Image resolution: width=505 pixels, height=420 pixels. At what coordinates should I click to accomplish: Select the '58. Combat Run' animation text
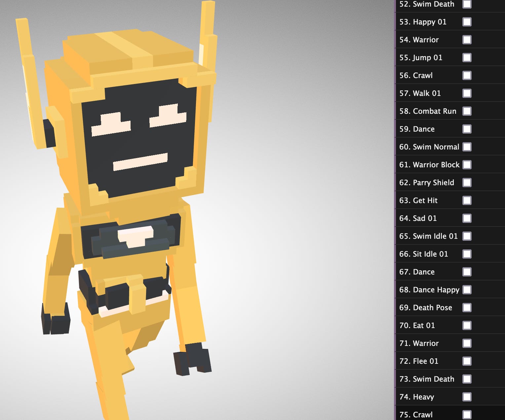tap(428, 111)
